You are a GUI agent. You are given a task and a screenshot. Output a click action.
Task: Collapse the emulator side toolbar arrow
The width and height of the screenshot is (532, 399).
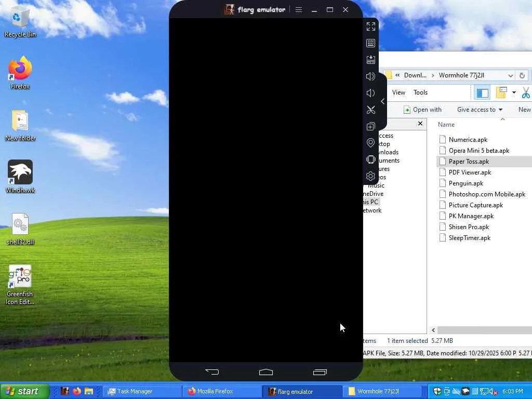point(383,101)
